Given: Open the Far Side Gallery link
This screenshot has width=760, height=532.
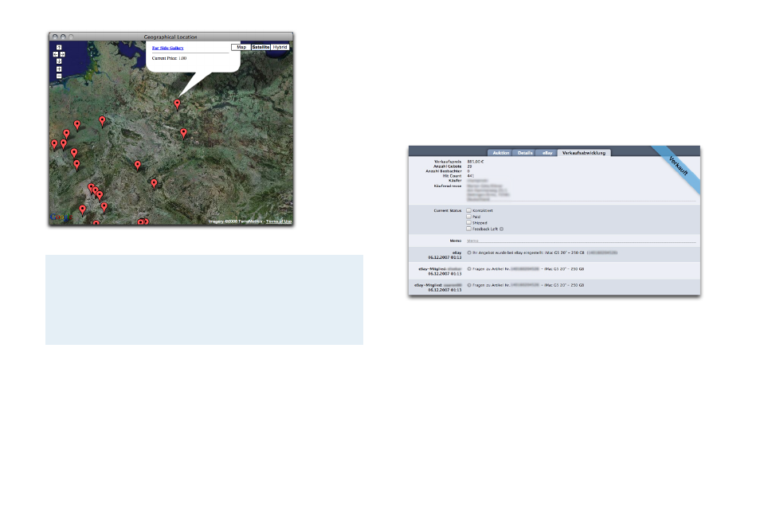Looking at the screenshot, I should 168,48.
